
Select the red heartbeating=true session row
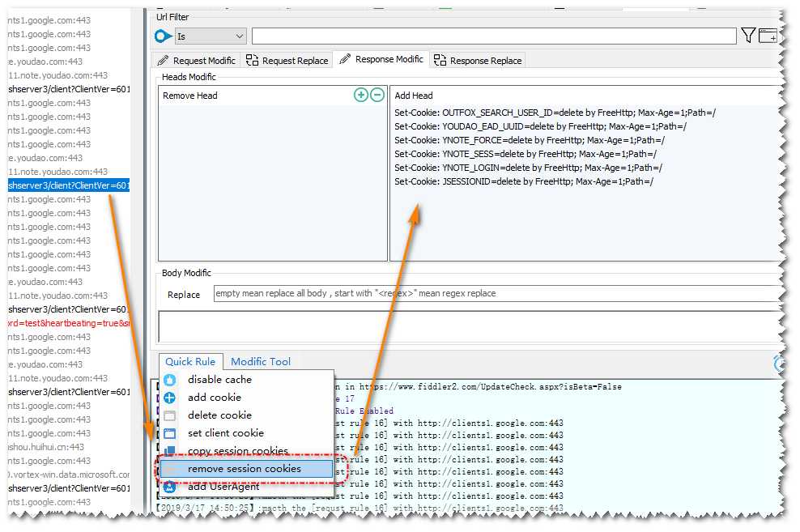[68, 323]
